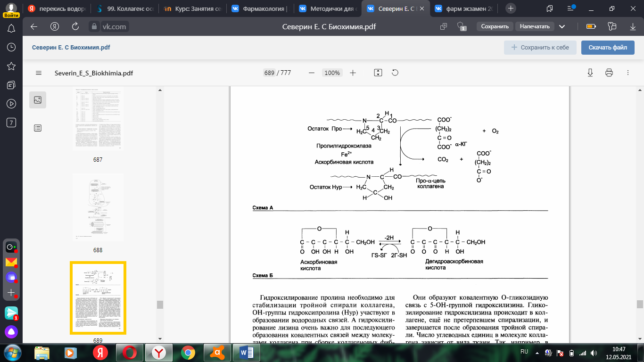
Task: Zoom in with the plus icon
Action: pyautogui.click(x=353, y=73)
